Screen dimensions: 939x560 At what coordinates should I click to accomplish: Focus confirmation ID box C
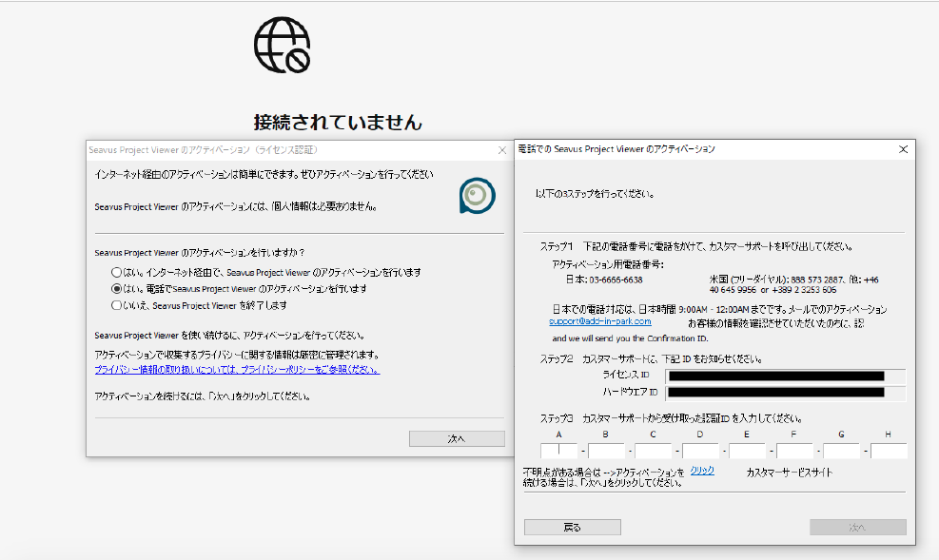point(653,451)
